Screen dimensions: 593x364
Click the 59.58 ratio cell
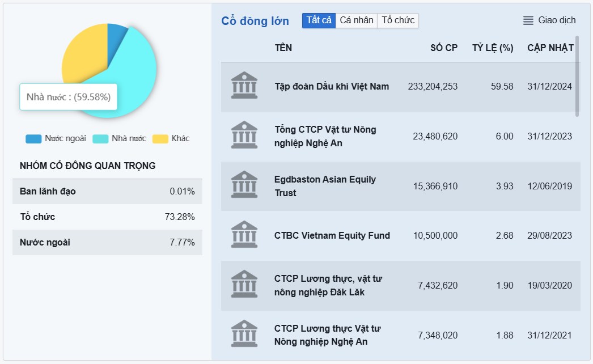click(x=502, y=87)
